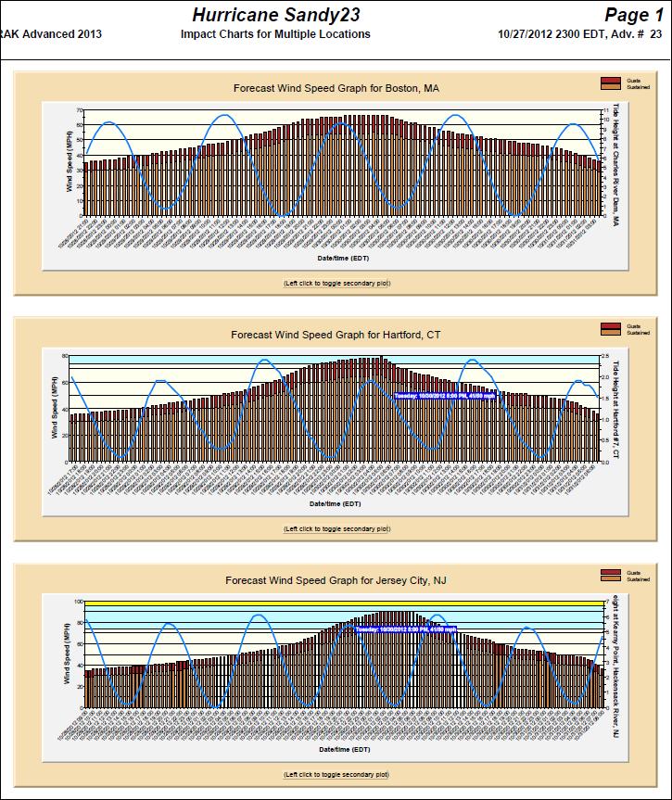Toggle secondary plot link under Boston chart
Image resolution: width=672 pixels, height=800 pixels.
[x=336, y=282]
